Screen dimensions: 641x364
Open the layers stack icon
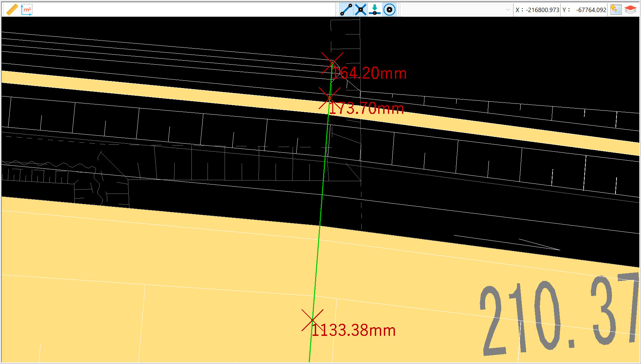[x=630, y=10]
